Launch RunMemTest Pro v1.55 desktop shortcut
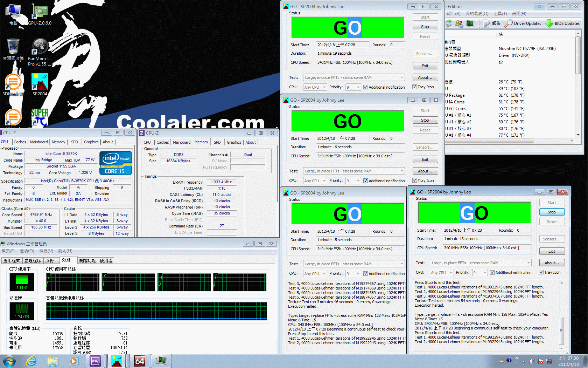Image resolution: width=588 pixels, height=368 pixels. [40, 52]
